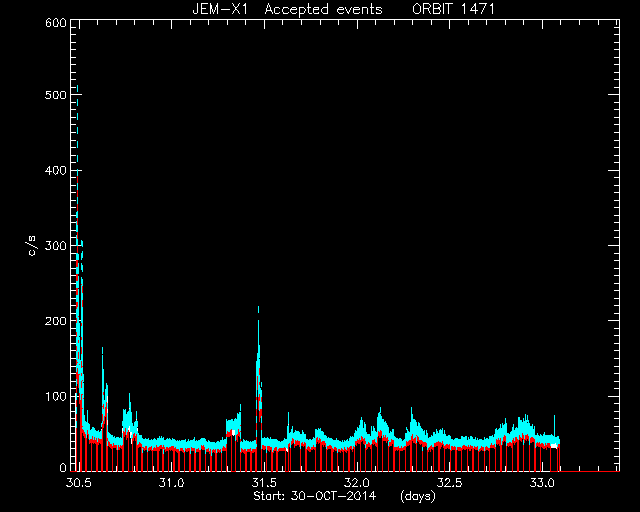
Task: Select the 100 tick label on y-axis
Action: click(56, 396)
